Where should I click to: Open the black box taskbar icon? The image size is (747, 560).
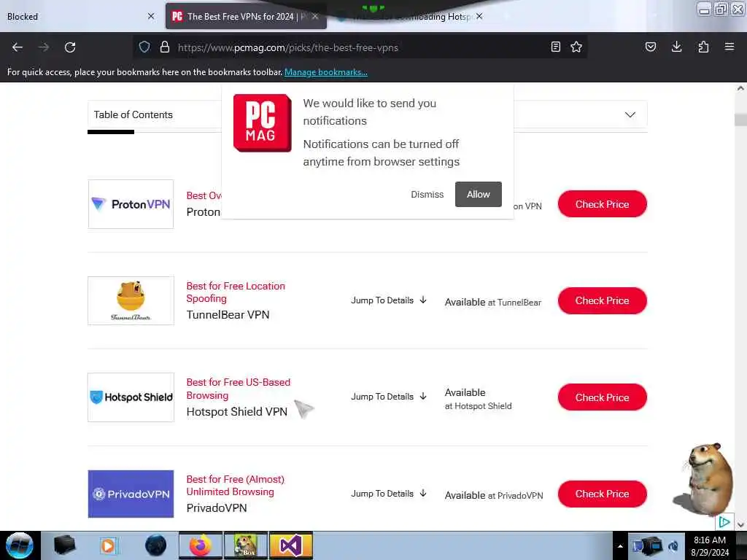tap(64, 545)
